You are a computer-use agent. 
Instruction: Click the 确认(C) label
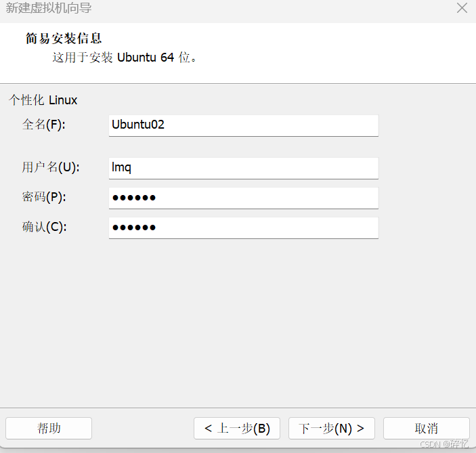(44, 227)
